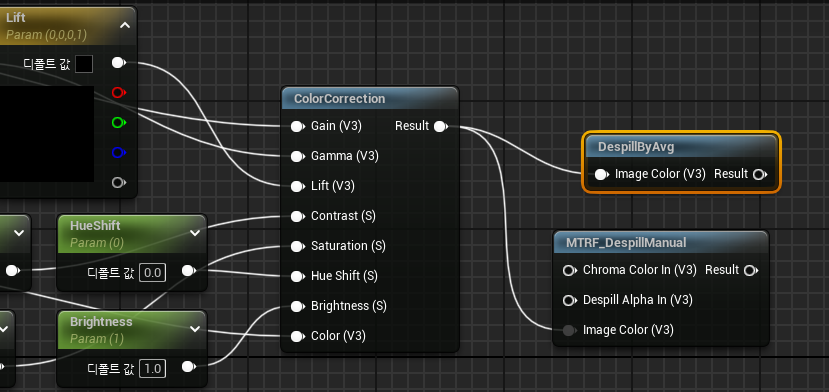829x392 pixels.
Task: Edit the Brightness default value 1.0 field
Action: coord(152,369)
